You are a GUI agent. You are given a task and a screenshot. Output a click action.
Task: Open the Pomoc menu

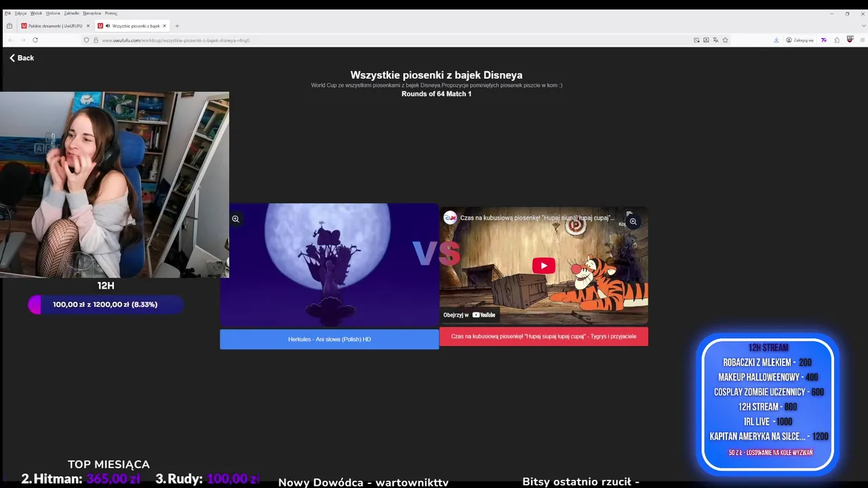point(111,13)
